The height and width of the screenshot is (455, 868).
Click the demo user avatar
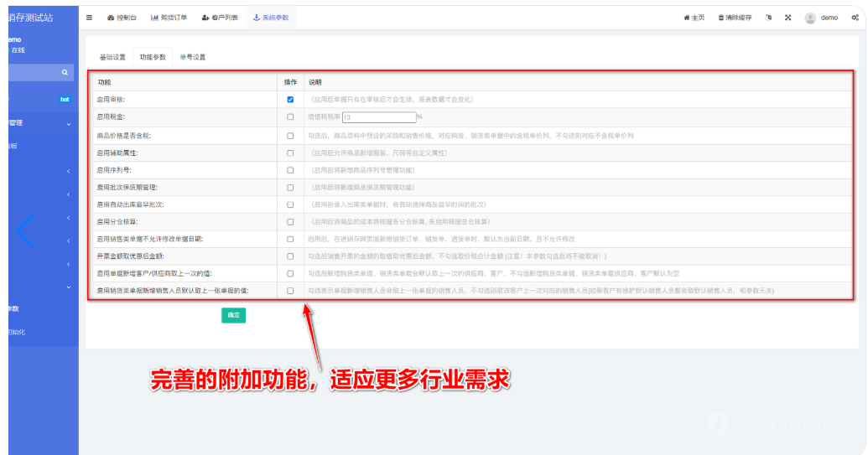tap(810, 18)
